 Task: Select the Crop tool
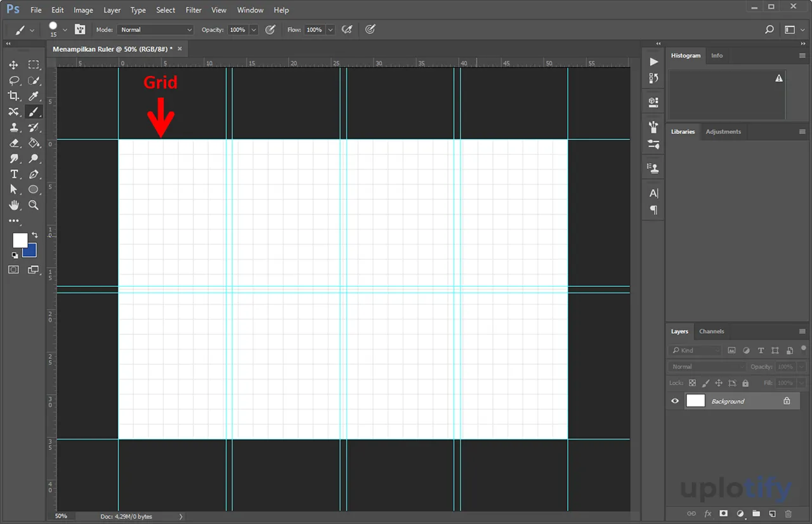[x=13, y=96]
